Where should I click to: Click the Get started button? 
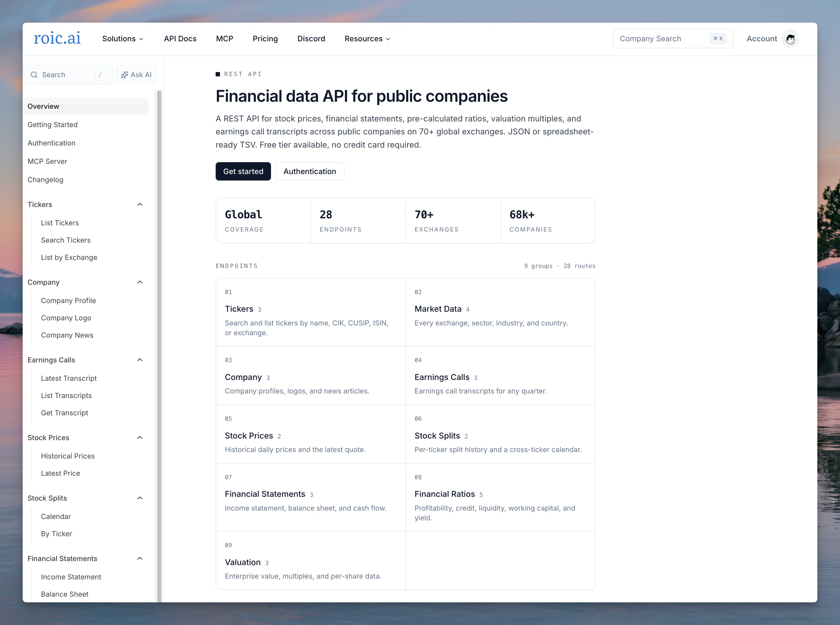(243, 171)
